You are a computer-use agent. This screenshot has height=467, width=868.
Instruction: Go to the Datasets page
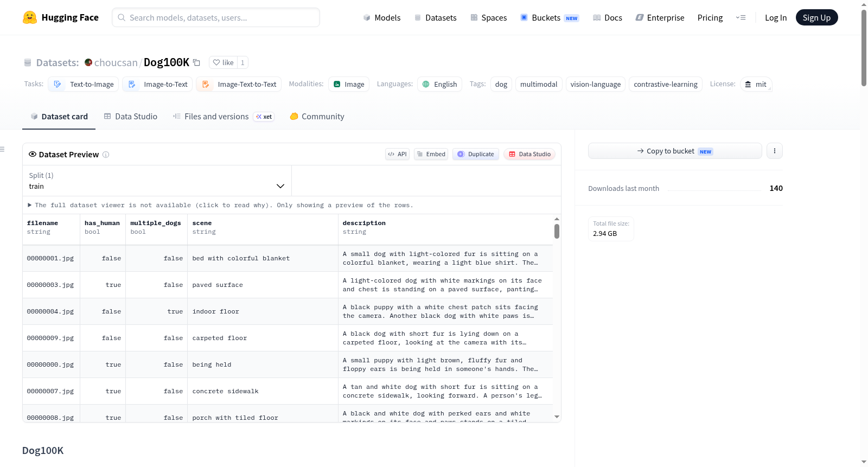(436, 18)
